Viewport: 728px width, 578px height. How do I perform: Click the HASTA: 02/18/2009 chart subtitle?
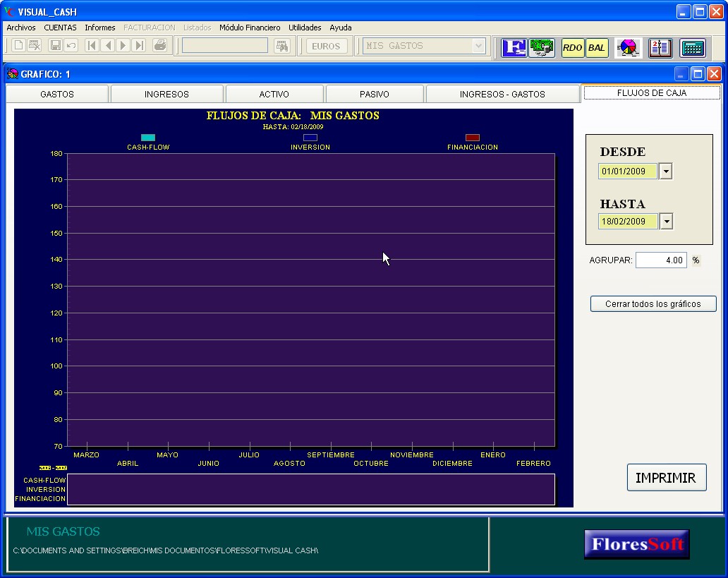(293, 127)
